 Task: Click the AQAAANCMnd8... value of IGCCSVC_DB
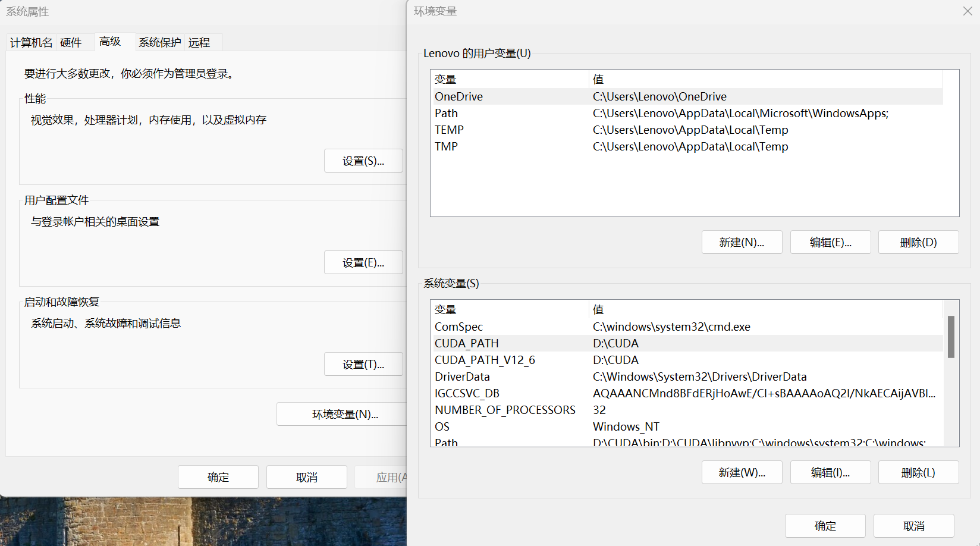(x=764, y=393)
